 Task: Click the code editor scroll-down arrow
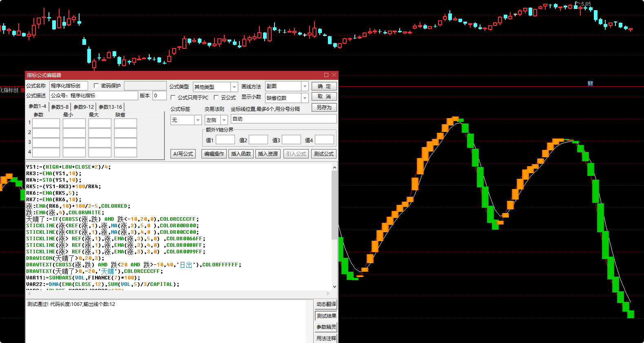click(334, 287)
